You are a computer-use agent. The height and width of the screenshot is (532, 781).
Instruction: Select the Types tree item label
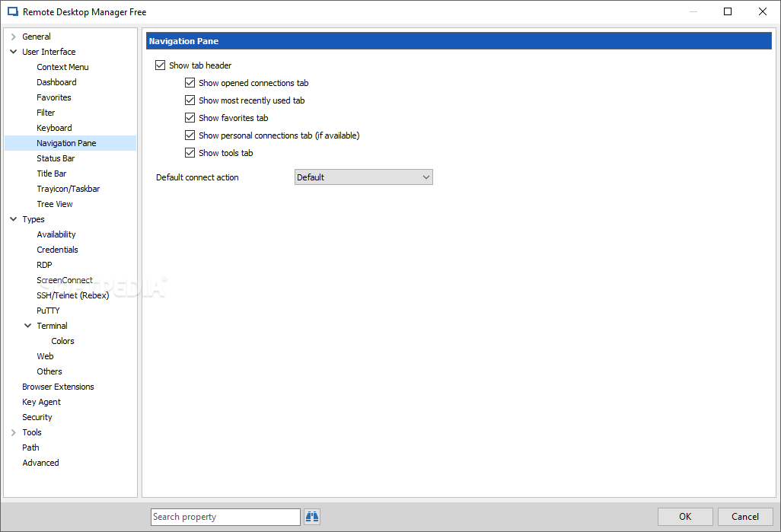(x=33, y=219)
